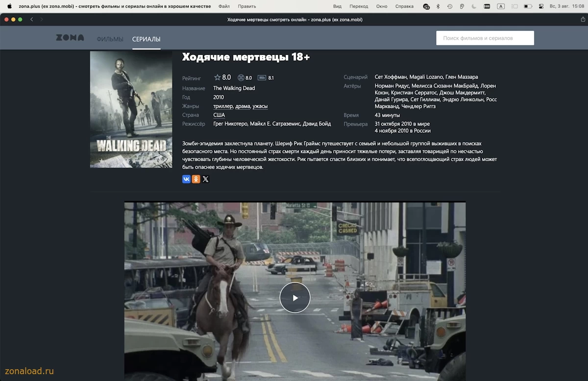Click the original title The Walking Dead
588x381 pixels.
point(234,89)
